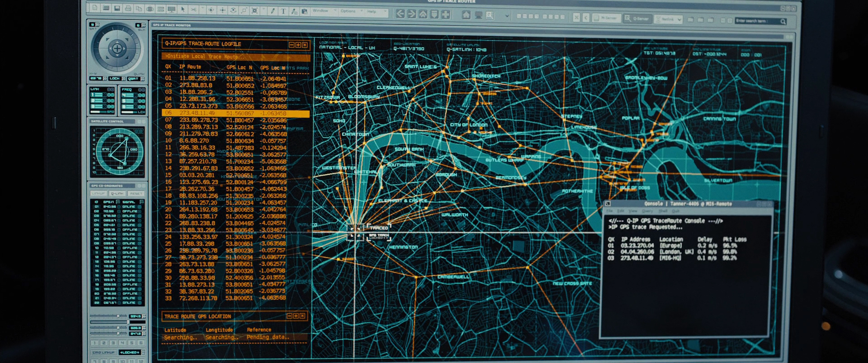This screenshot has height=363, width=868.
Task: Click the briefcase toolbar icon
Action: coord(150,9)
